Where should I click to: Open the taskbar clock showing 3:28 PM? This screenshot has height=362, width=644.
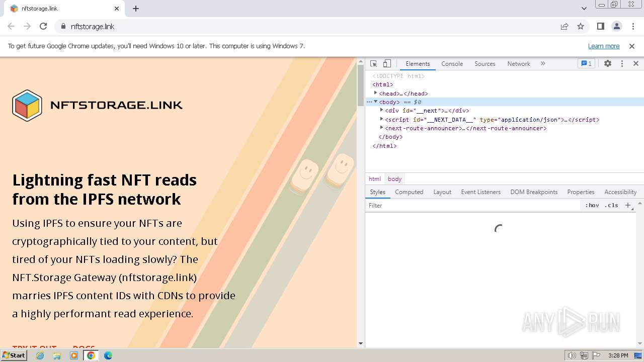coord(618,355)
